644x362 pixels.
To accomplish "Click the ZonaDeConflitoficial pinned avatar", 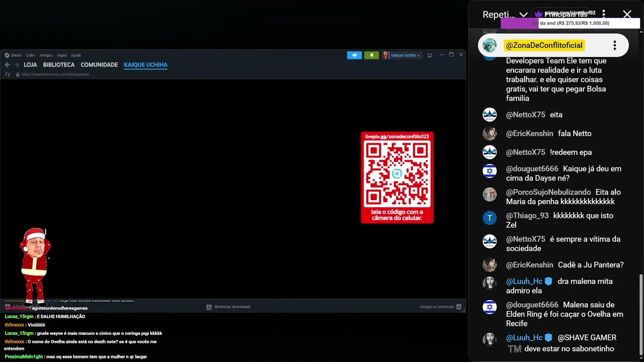I will [490, 45].
